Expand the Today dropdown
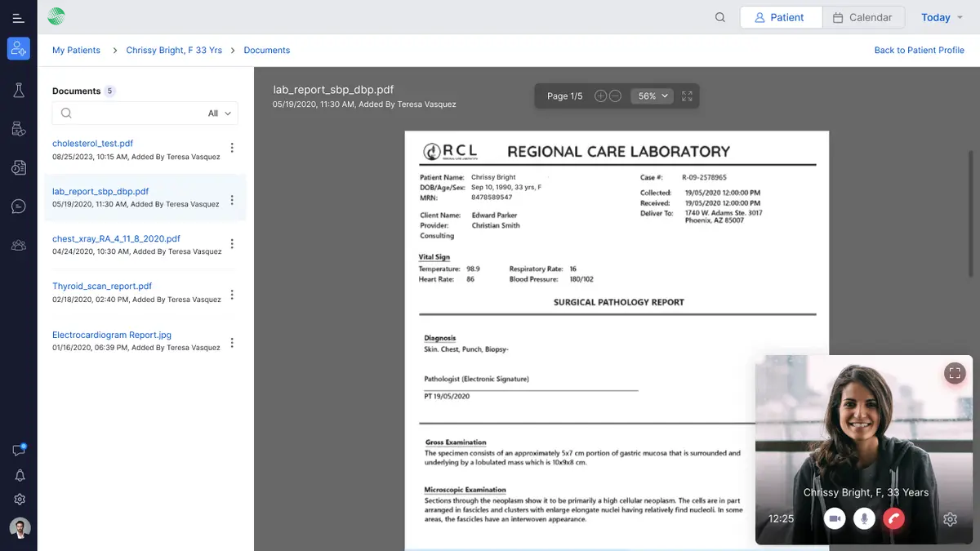980x551 pixels. [x=942, y=17]
